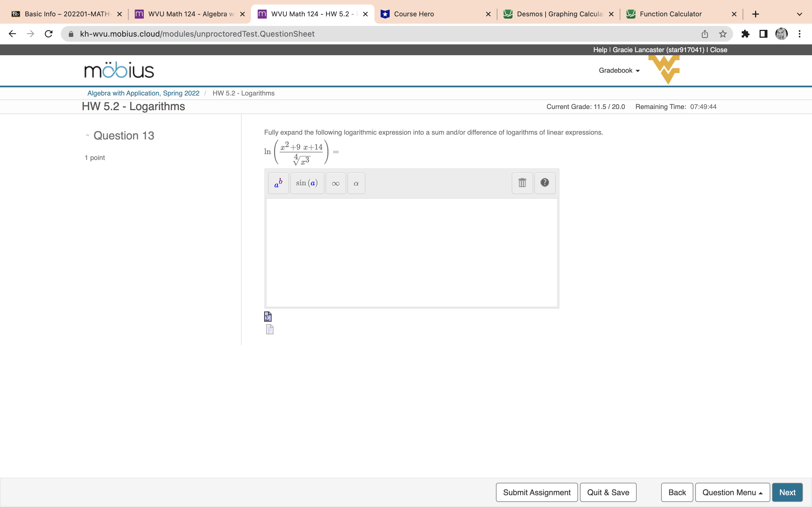Click the preview page icon below the editor

click(270, 329)
